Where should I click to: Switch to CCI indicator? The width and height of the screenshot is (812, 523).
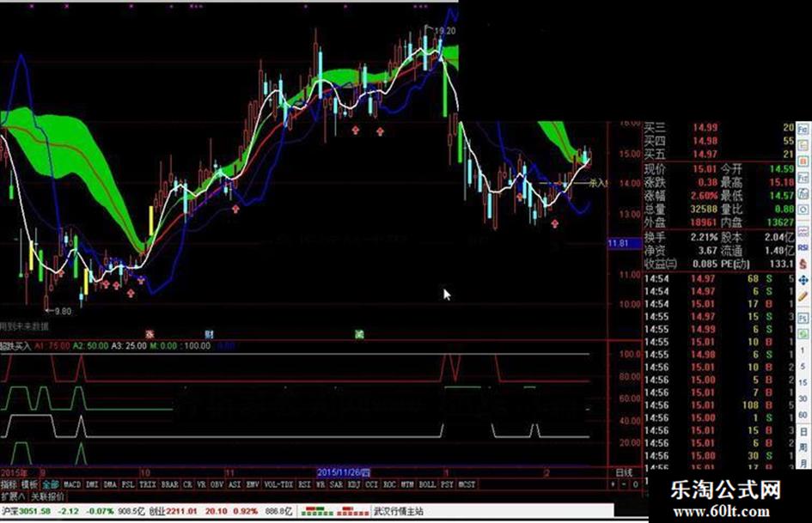pyautogui.click(x=372, y=484)
